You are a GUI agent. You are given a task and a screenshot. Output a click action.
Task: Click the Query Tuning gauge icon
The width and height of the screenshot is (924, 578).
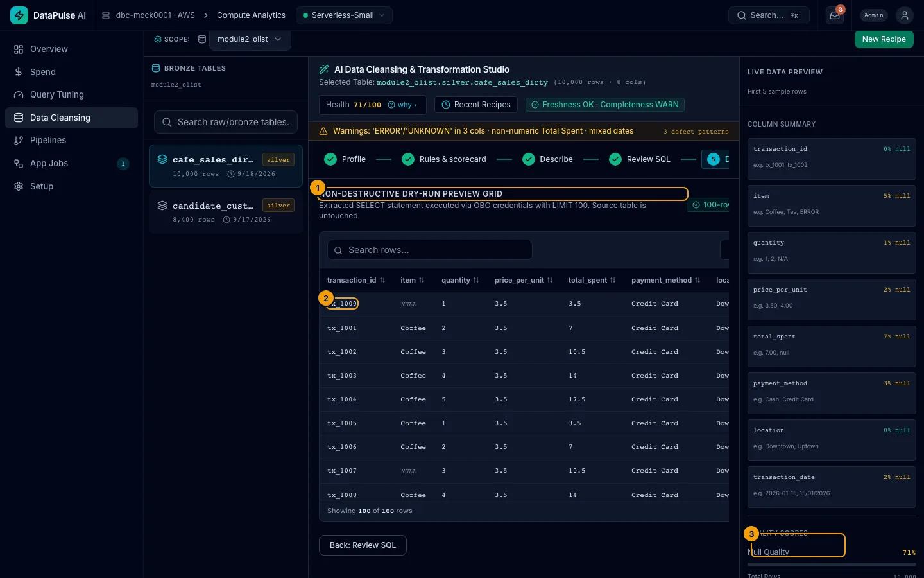[19, 95]
